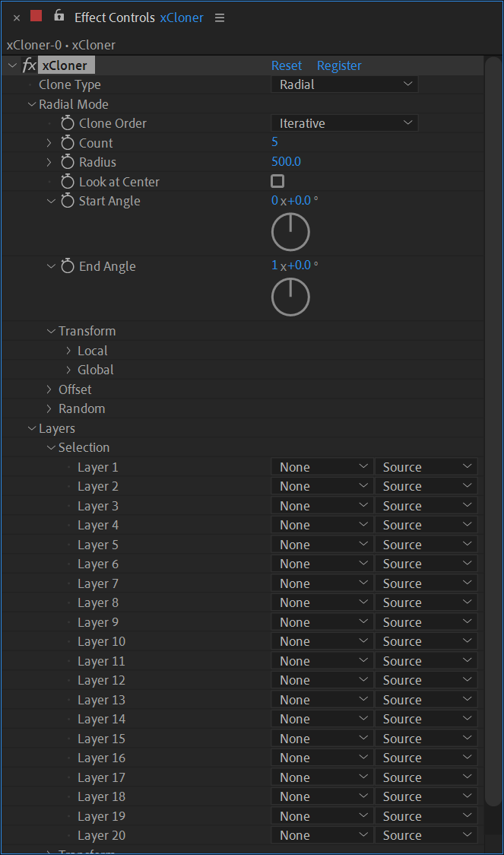
Task: Open Layer 1 None layer dropdown
Action: [322, 467]
